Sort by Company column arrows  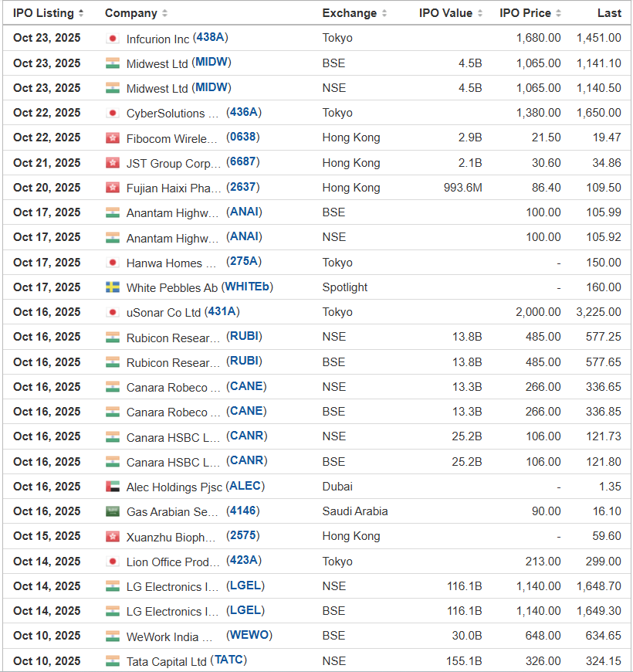165,13
